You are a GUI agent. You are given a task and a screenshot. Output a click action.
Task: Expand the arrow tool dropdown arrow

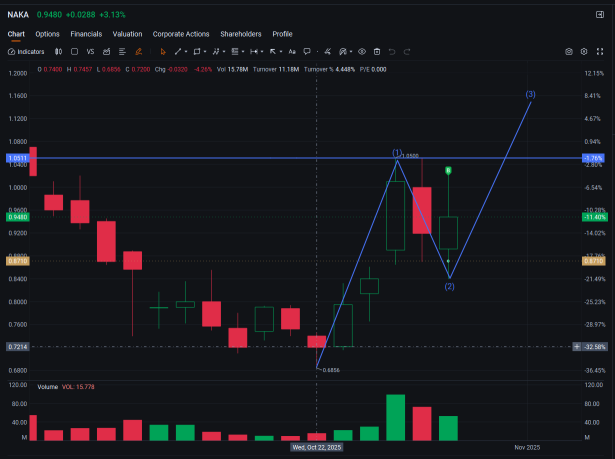point(281,52)
